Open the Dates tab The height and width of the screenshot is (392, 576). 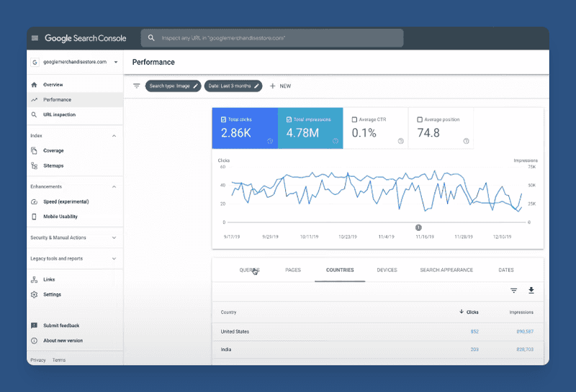coord(506,270)
